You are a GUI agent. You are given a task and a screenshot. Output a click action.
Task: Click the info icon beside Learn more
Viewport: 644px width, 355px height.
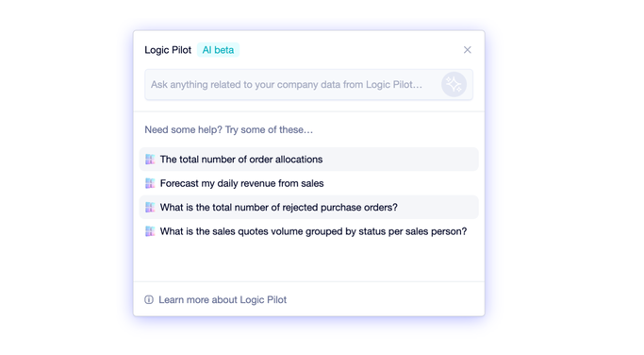(x=149, y=299)
